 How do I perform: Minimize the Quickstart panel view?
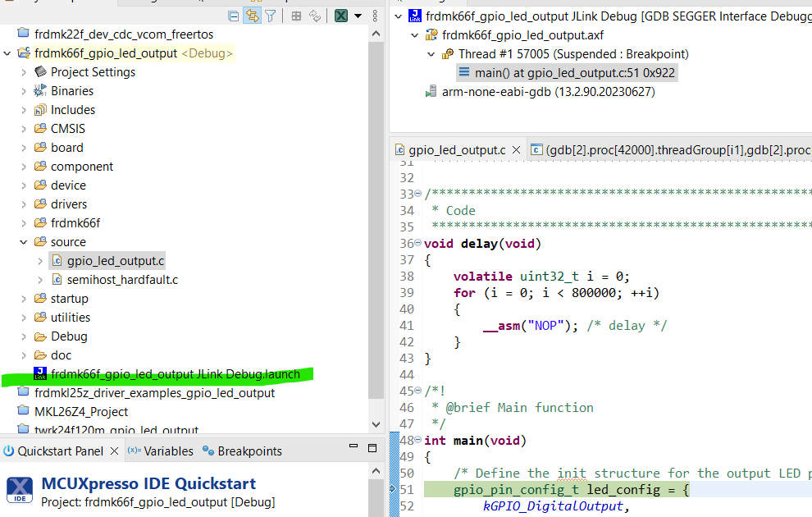[354, 446]
